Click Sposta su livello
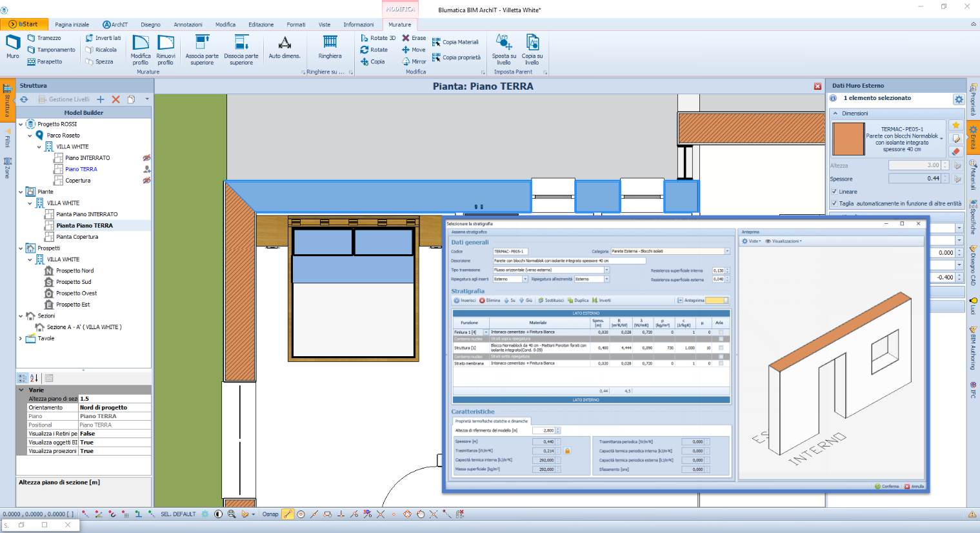This screenshot has width=980, height=533. [x=504, y=50]
